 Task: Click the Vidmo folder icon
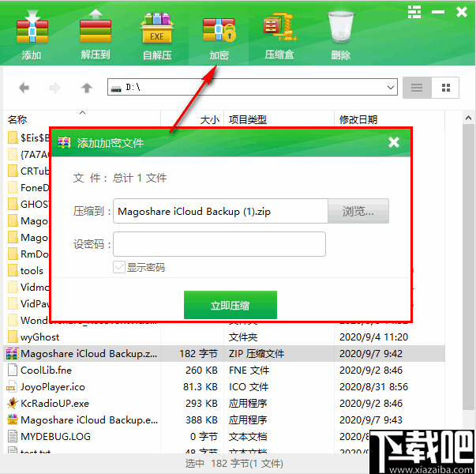click(13, 287)
